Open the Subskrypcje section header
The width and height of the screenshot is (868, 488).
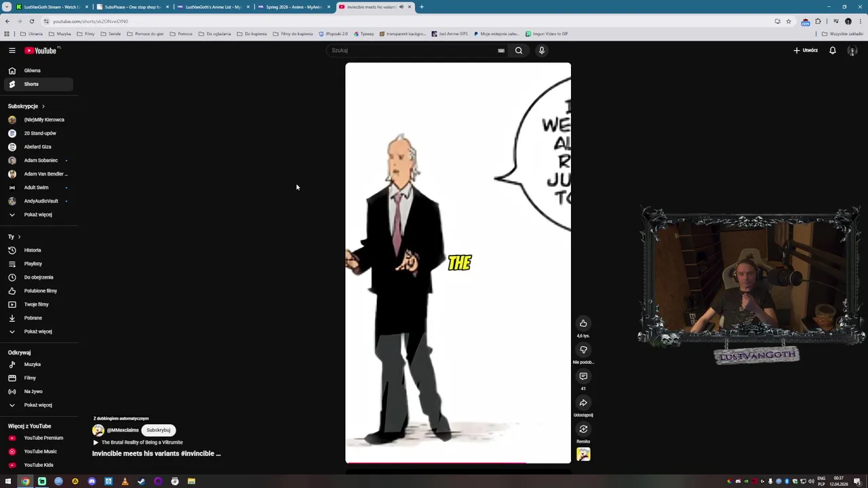coord(26,106)
